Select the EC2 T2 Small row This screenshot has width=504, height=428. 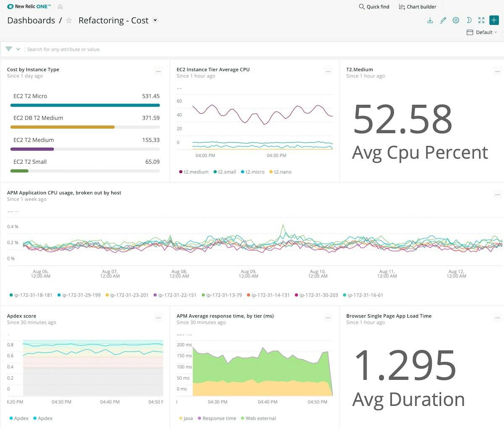click(85, 165)
